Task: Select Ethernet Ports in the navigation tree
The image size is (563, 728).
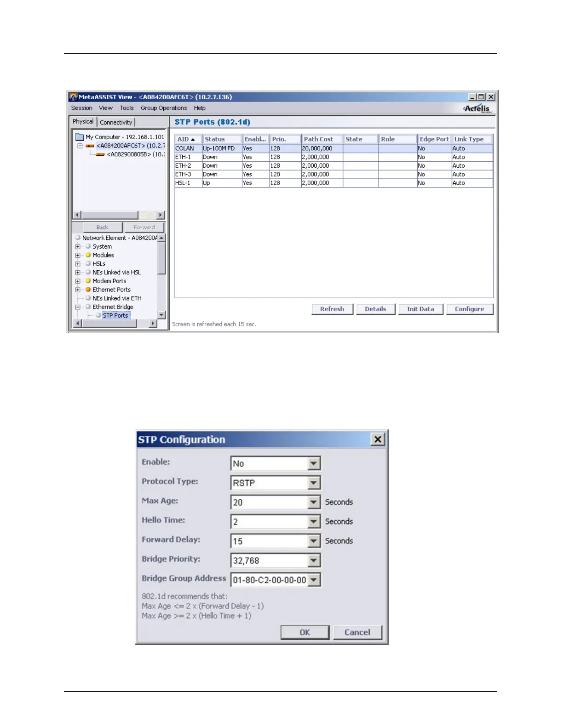Action: click(x=111, y=290)
